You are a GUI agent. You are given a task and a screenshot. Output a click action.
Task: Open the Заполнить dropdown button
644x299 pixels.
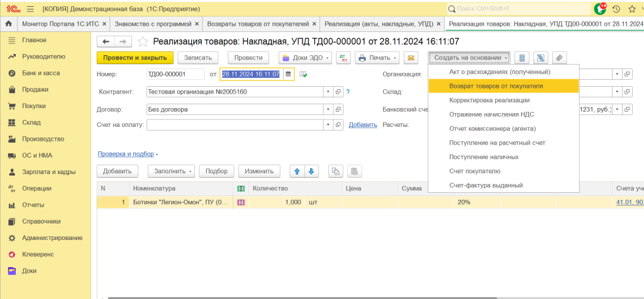point(171,171)
